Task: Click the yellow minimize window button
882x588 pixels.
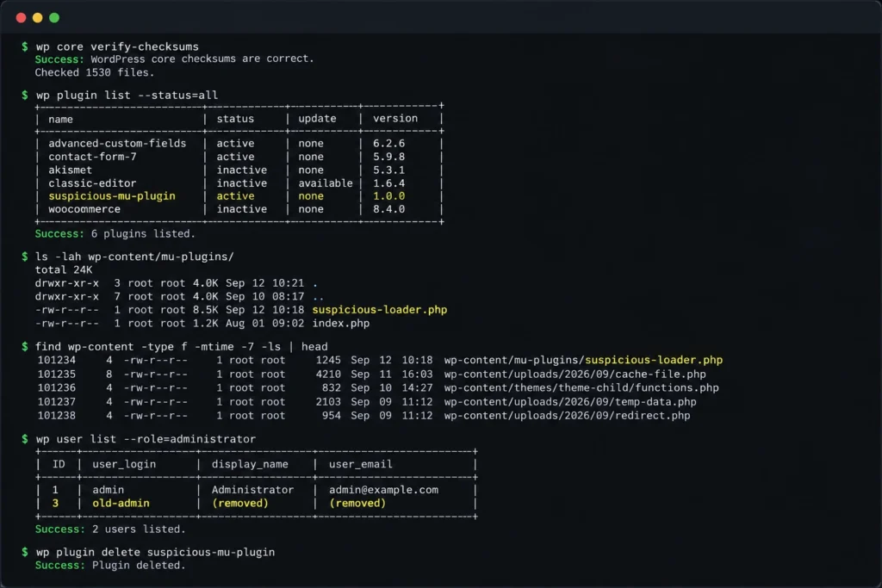Action: pos(38,18)
